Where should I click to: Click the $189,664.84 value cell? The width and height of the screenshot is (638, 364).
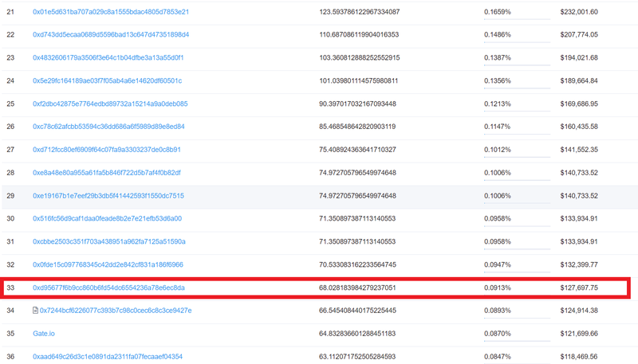coord(579,80)
